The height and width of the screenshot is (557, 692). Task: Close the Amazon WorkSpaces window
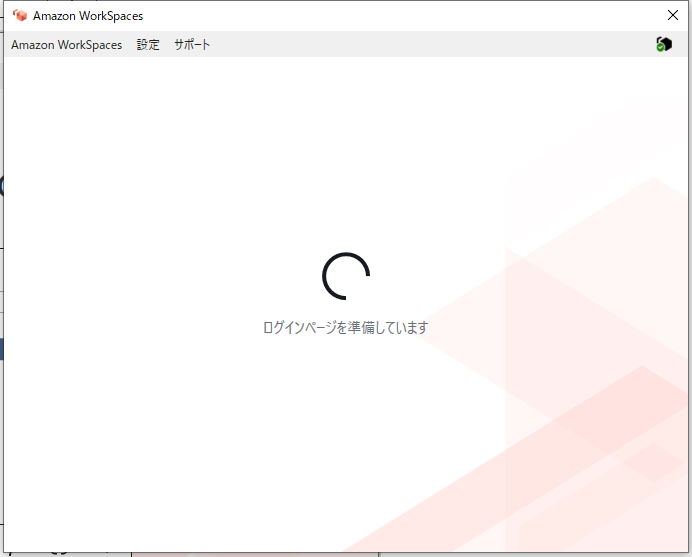coord(673,15)
